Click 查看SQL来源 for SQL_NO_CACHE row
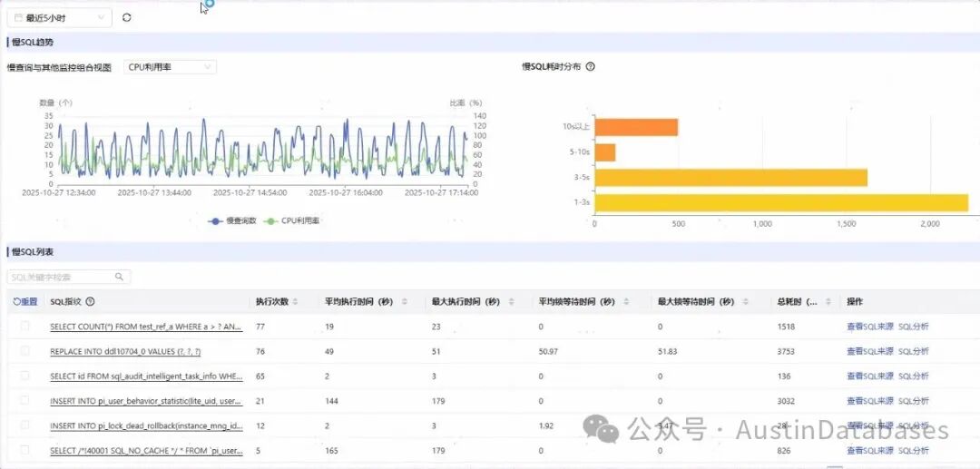Screen dimensions: 980x469 point(870,450)
